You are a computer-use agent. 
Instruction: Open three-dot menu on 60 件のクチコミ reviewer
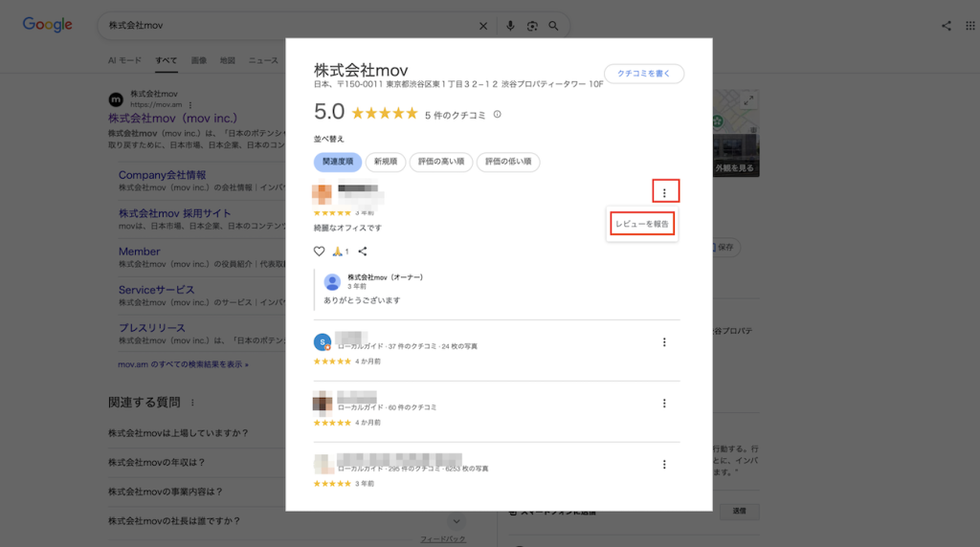click(664, 404)
